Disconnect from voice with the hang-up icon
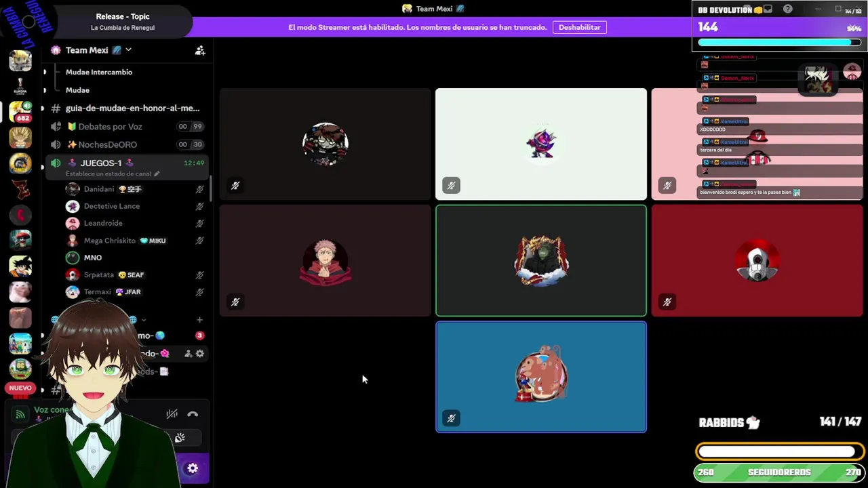Screen dimensions: 868x488 tap(193, 414)
